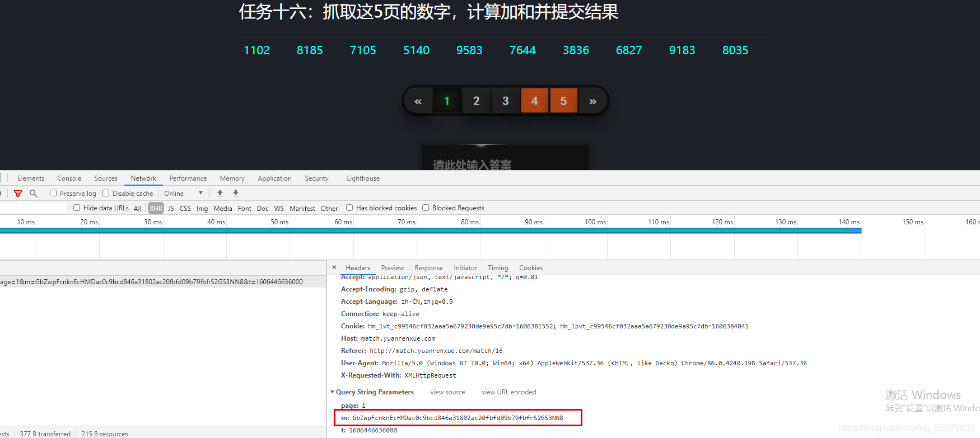Filter requests by JS type
The image size is (980, 438).
click(171, 208)
